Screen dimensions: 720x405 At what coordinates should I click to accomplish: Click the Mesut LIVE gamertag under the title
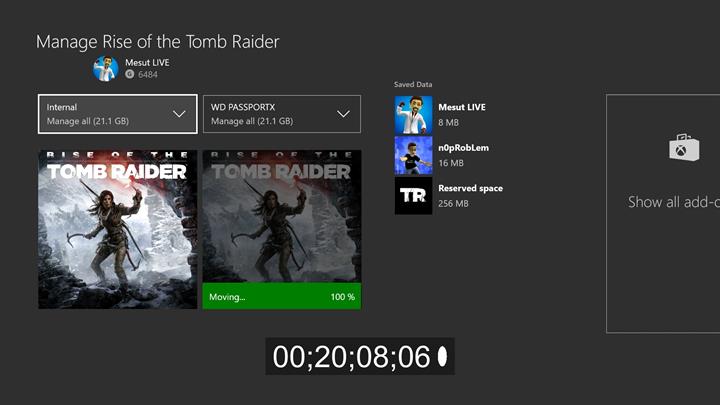147,62
